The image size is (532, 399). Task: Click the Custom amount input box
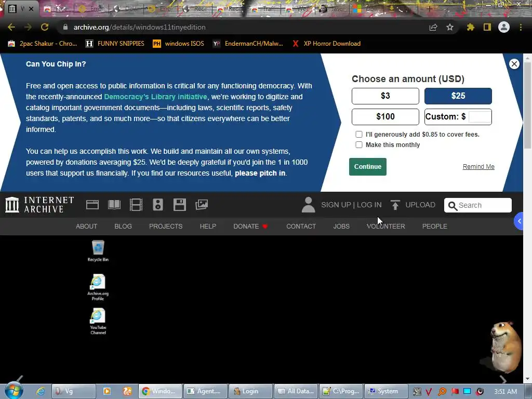[x=480, y=117]
